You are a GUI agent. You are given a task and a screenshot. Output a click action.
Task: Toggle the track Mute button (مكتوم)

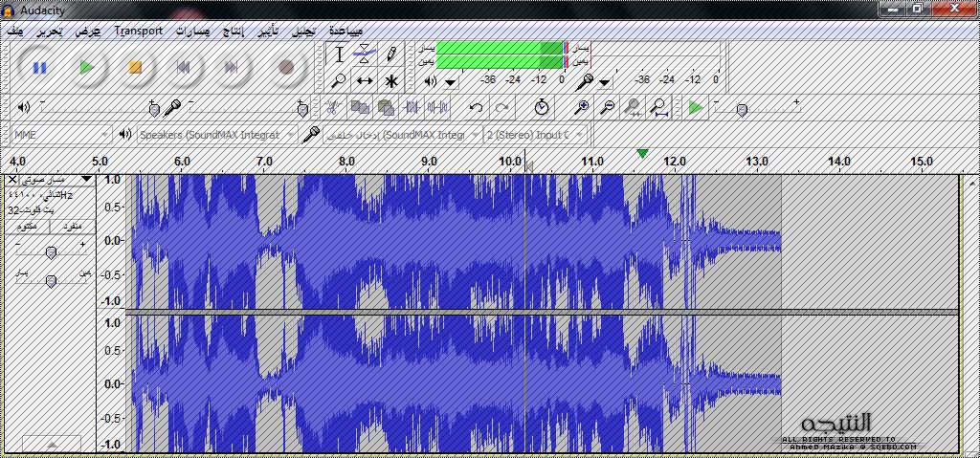coord(28,226)
